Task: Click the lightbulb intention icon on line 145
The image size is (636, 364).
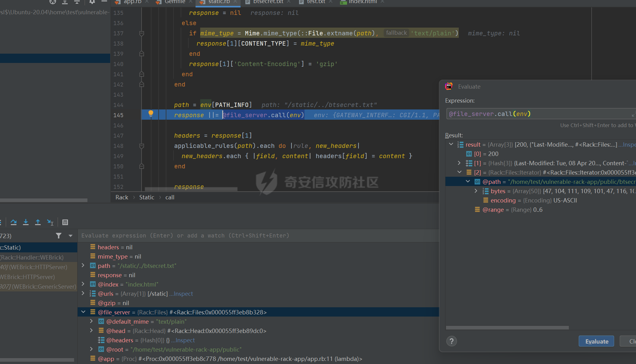Action: tap(151, 113)
